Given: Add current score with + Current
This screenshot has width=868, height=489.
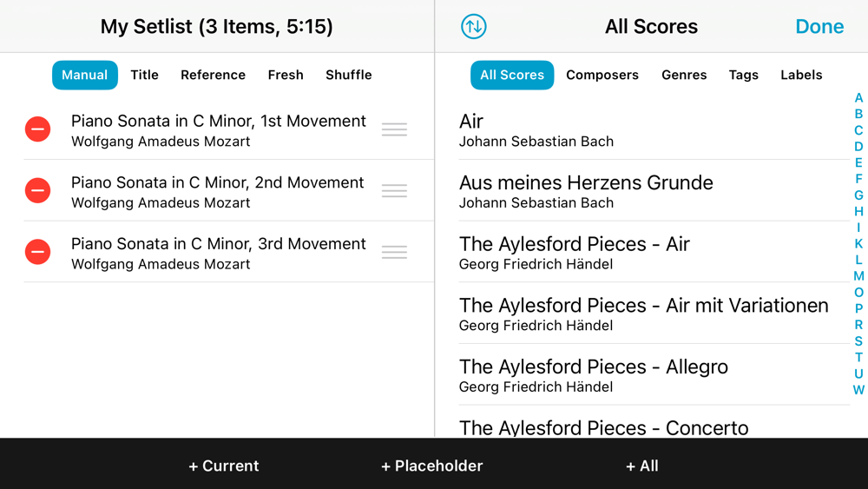Looking at the screenshot, I should pos(224,466).
